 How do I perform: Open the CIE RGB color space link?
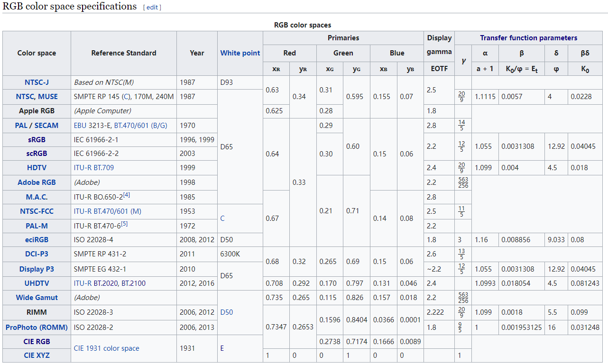tap(37, 342)
